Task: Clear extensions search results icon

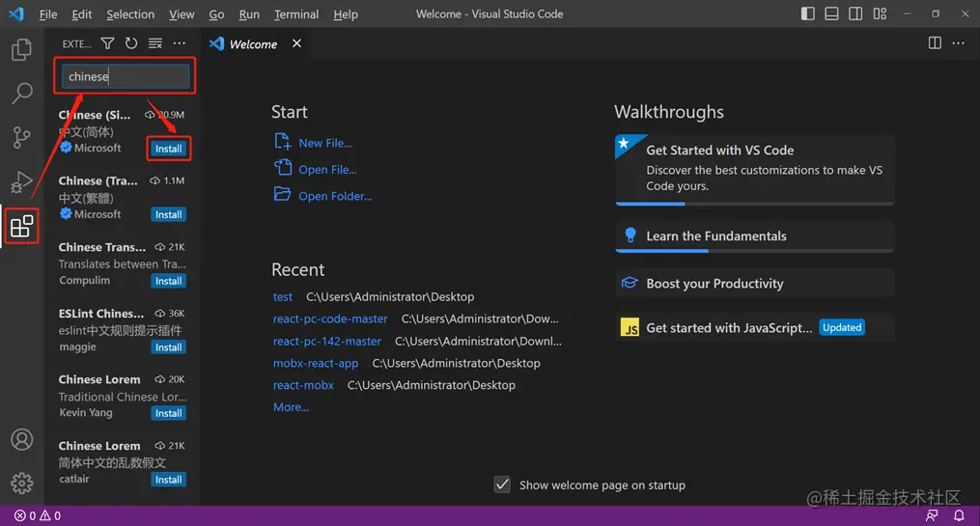Action: tap(155, 43)
